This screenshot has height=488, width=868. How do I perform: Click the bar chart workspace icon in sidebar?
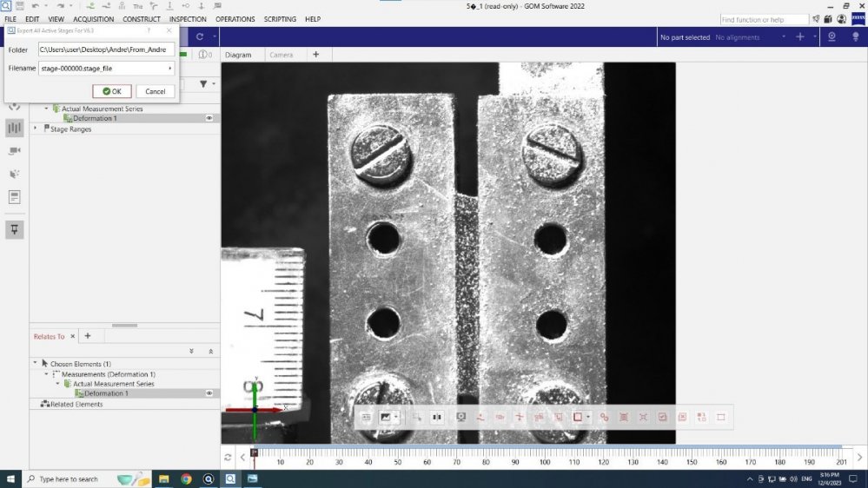click(15, 128)
